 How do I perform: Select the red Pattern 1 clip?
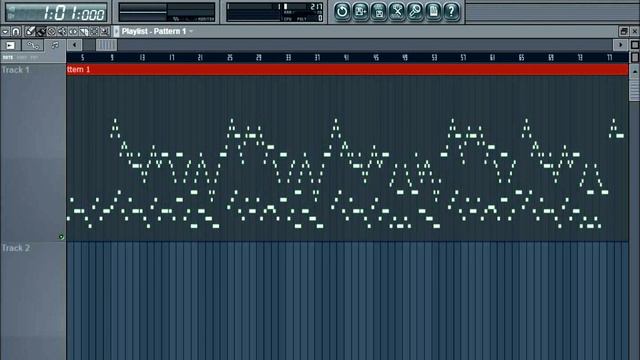click(x=347, y=70)
